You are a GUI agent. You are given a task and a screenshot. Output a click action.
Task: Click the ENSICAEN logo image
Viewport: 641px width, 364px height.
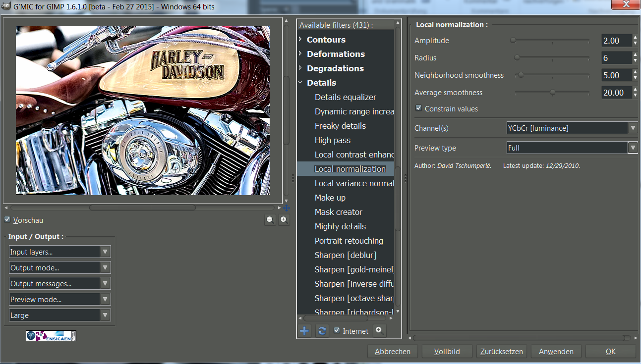pos(51,336)
